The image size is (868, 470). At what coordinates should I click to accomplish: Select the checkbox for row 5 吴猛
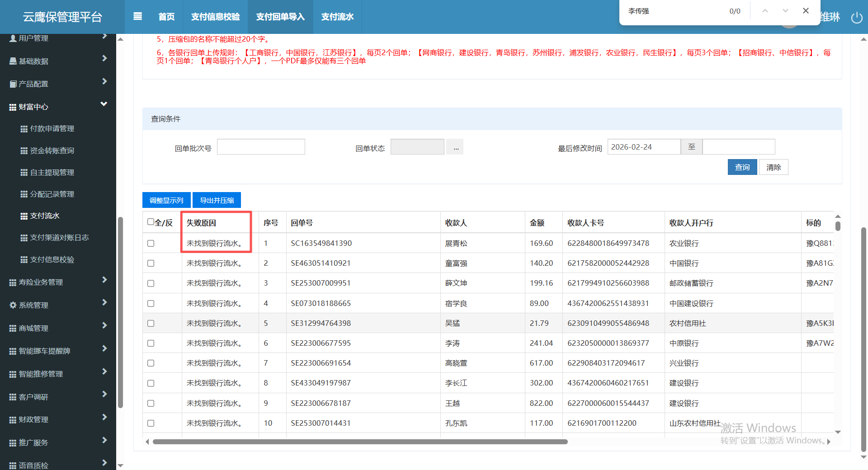click(x=151, y=324)
